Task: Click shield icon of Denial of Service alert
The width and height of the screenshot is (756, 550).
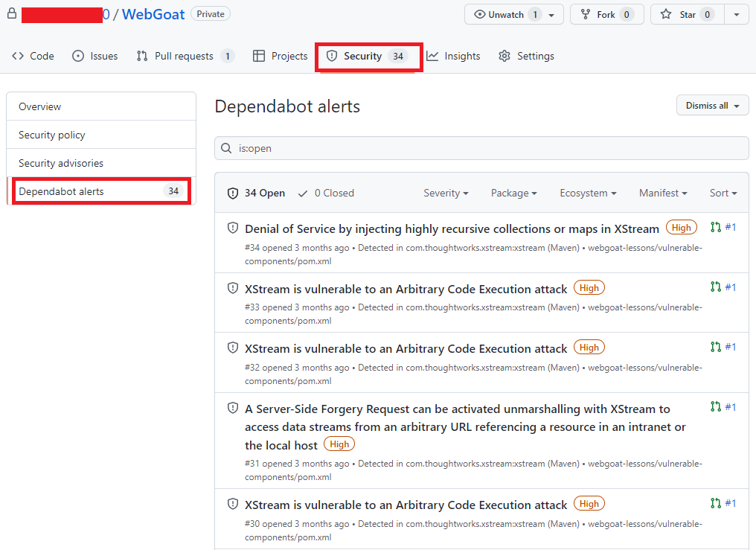Action: [233, 228]
